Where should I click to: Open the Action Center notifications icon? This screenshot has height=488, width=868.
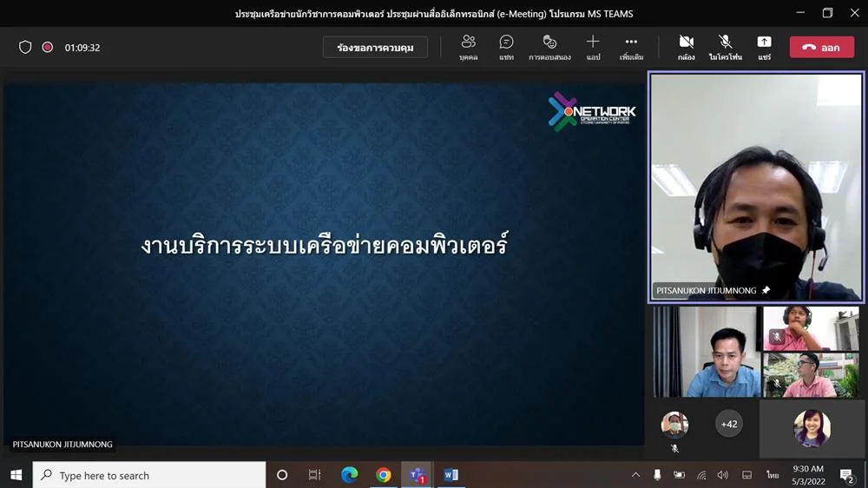[846, 475]
